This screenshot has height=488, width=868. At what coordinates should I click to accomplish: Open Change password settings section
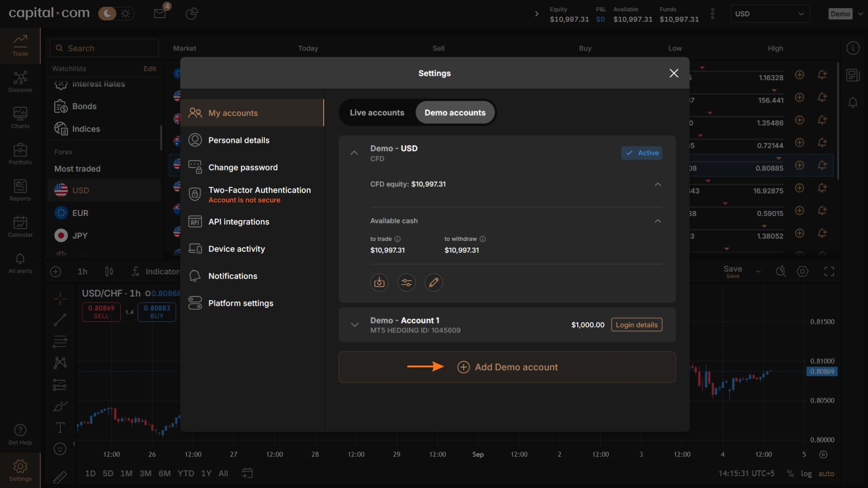252,167
